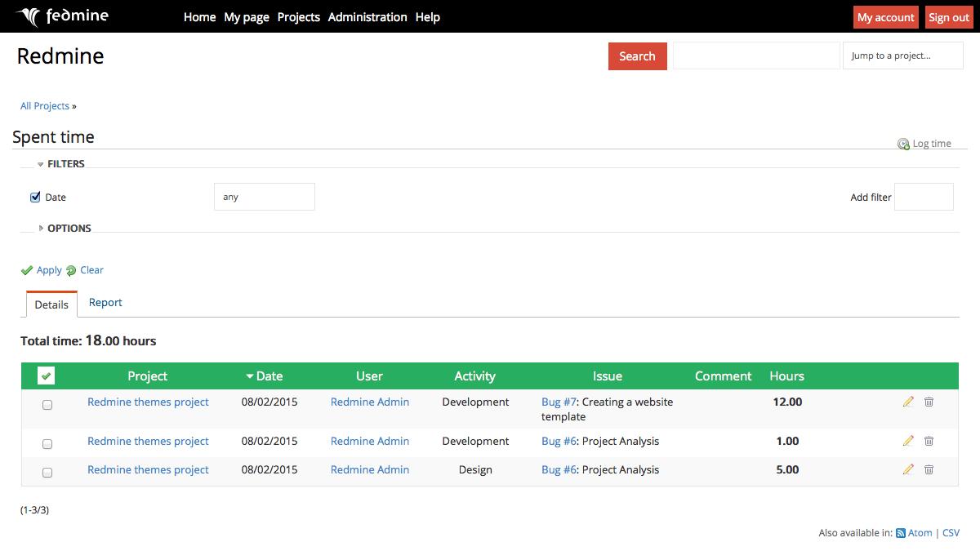The width and height of the screenshot is (980, 560).
Task: Open Help in the top menu
Action: coord(428,17)
